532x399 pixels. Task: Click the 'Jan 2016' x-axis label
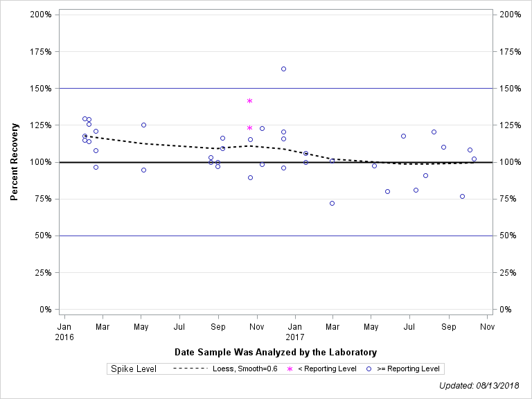tap(64, 332)
